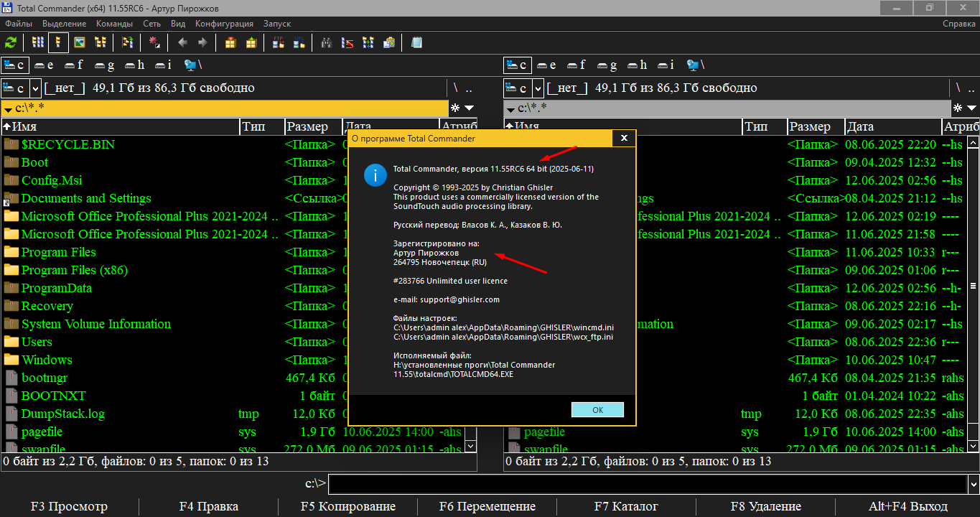980x517 pixels.
Task: Open the Конфигурация menu
Action: [x=225, y=24]
